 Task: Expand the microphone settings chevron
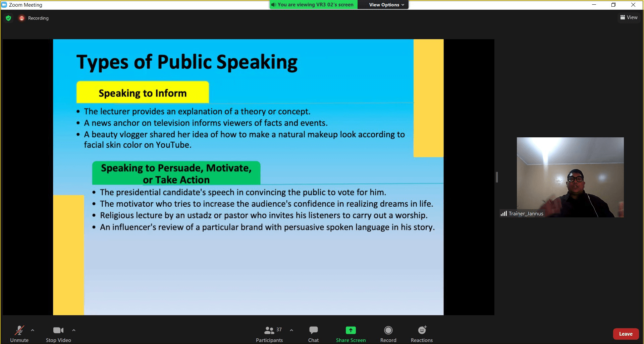33,330
